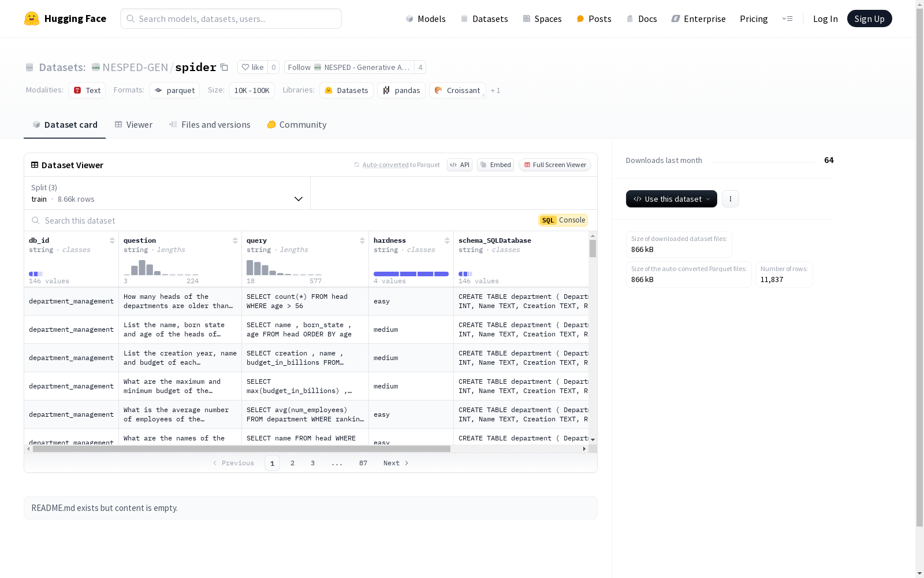Open Use this dataset dropdown
This screenshot has height=578, width=924.
[x=672, y=199]
